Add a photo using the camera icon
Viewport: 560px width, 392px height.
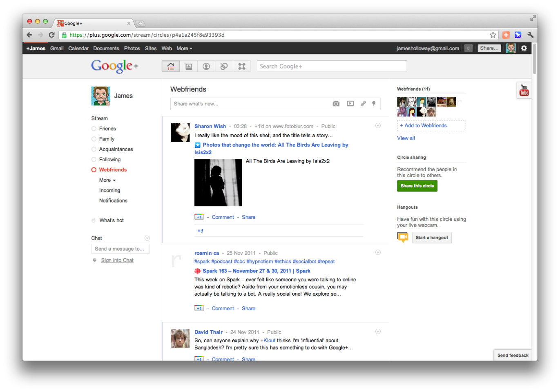[336, 104]
